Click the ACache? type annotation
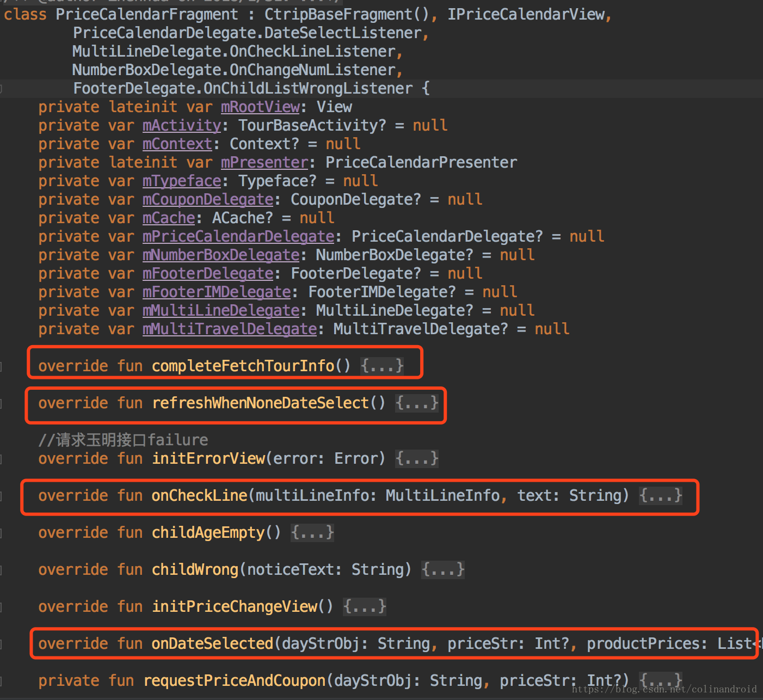The image size is (763, 700). click(243, 218)
